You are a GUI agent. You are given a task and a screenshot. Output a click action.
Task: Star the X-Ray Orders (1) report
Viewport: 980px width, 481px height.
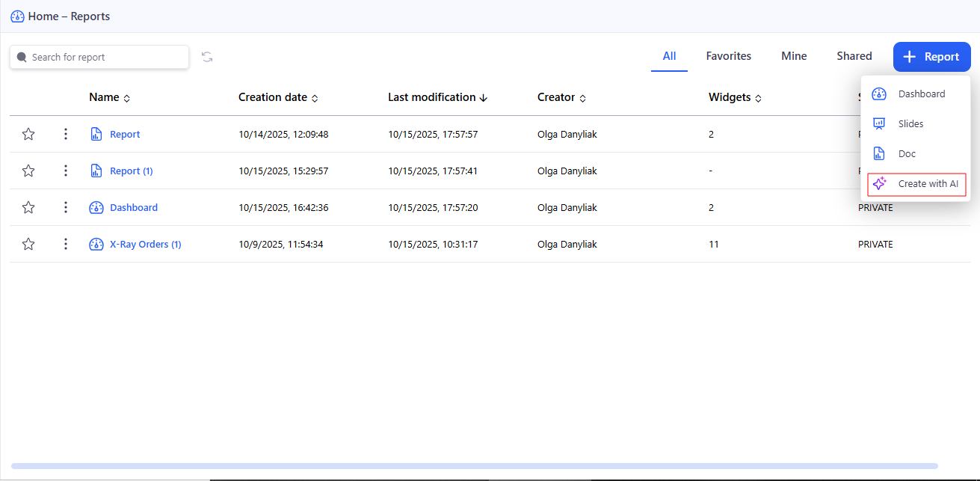[28, 244]
